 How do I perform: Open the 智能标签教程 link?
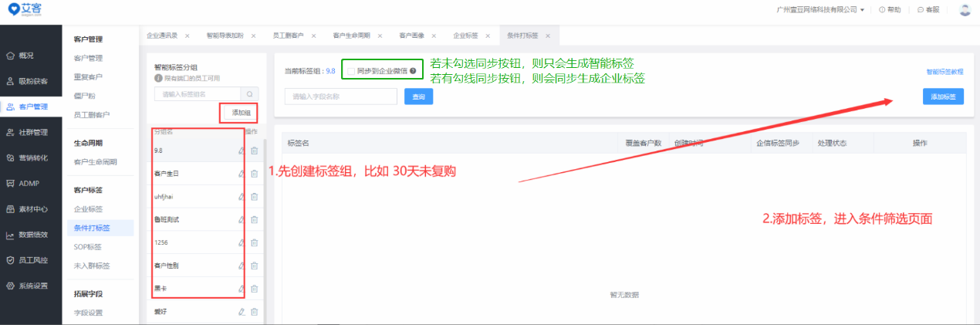(x=945, y=71)
